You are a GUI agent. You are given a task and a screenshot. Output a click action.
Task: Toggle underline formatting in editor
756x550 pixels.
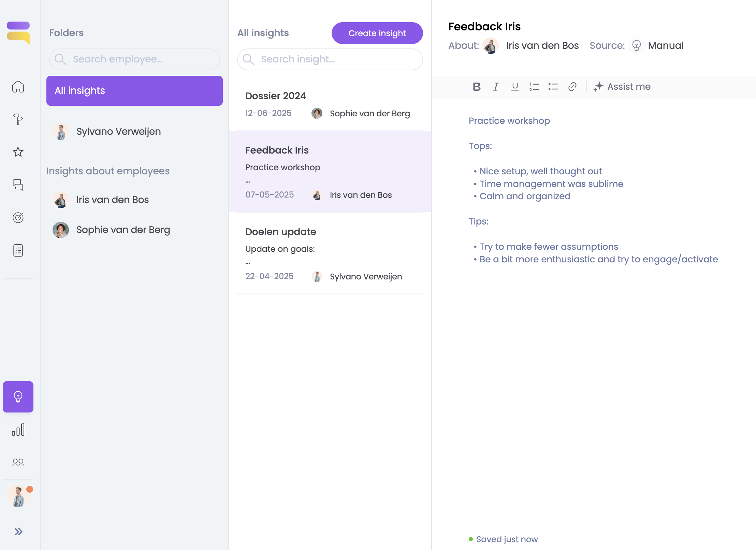[515, 87]
